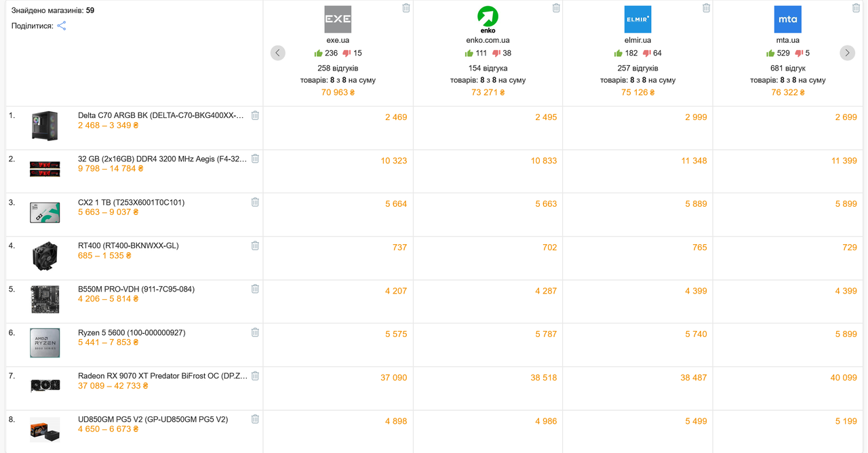Click B550M motherboard thumbnail
The height and width of the screenshot is (453, 868).
pyautogui.click(x=45, y=299)
